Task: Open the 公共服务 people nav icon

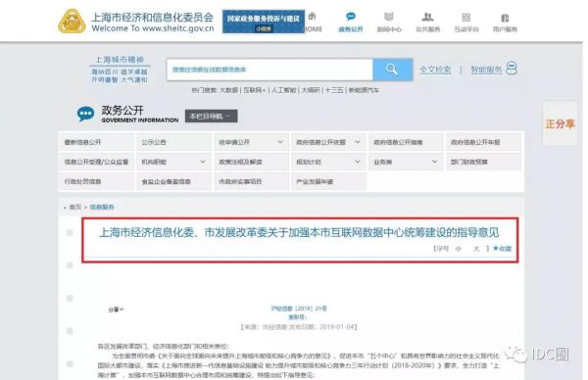Action: coord(427,17)
